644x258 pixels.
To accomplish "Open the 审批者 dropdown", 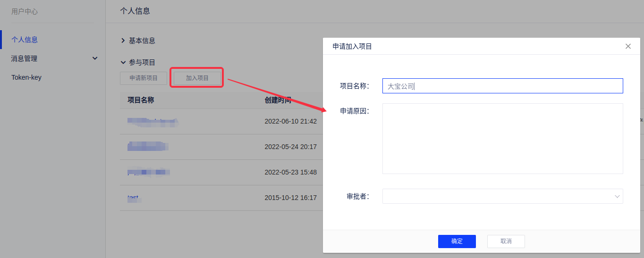I will pyautogui.click(x=502, y=196).
